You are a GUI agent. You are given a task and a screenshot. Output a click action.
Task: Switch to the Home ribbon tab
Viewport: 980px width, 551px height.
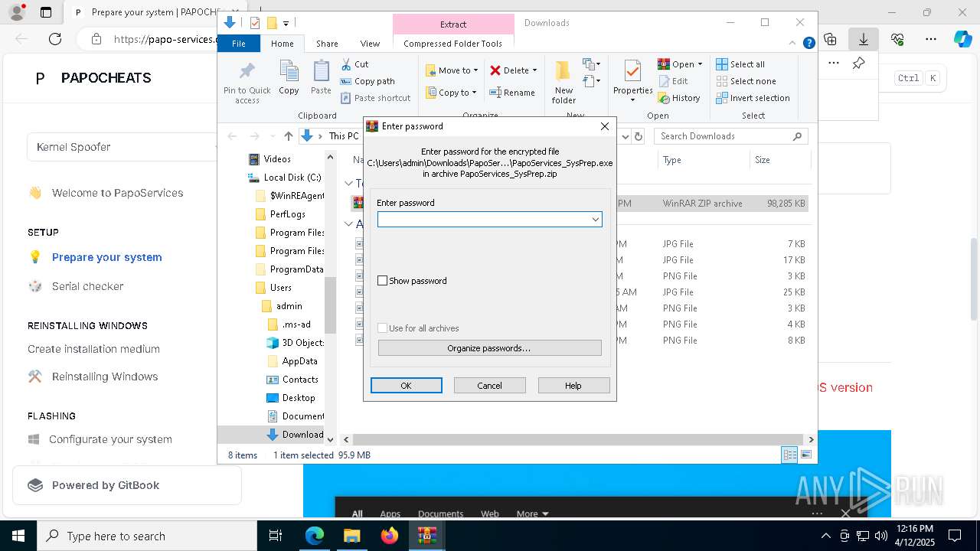(282, 44)
